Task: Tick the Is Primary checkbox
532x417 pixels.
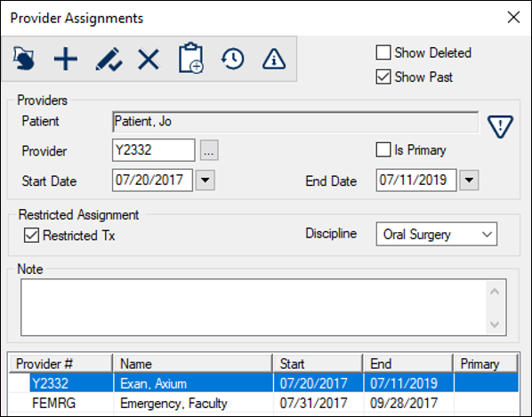Action: pos(383,149)
